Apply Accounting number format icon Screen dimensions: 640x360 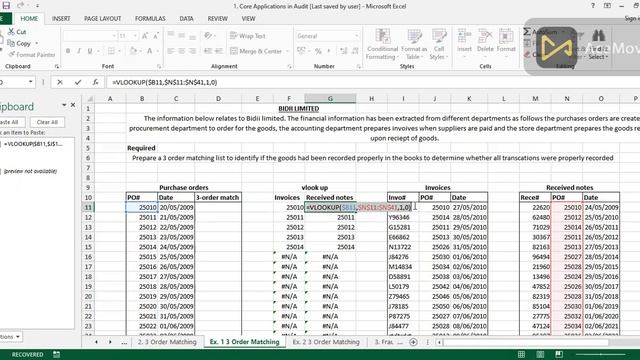[301, 51]
